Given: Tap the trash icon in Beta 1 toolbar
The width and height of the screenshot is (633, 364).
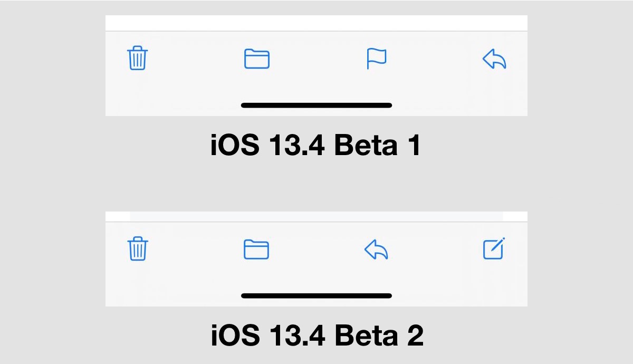Looking at the screenshot, I should coord(138,58).
